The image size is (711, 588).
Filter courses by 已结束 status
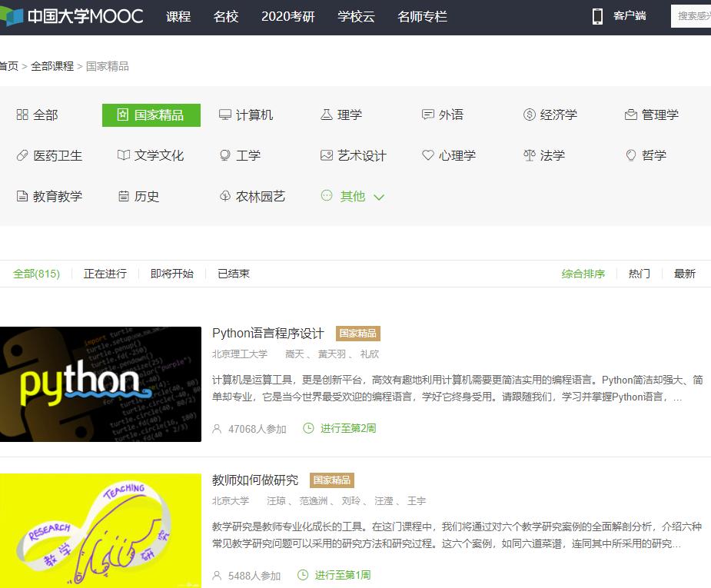pyautogui.click(x=234, y=274)
